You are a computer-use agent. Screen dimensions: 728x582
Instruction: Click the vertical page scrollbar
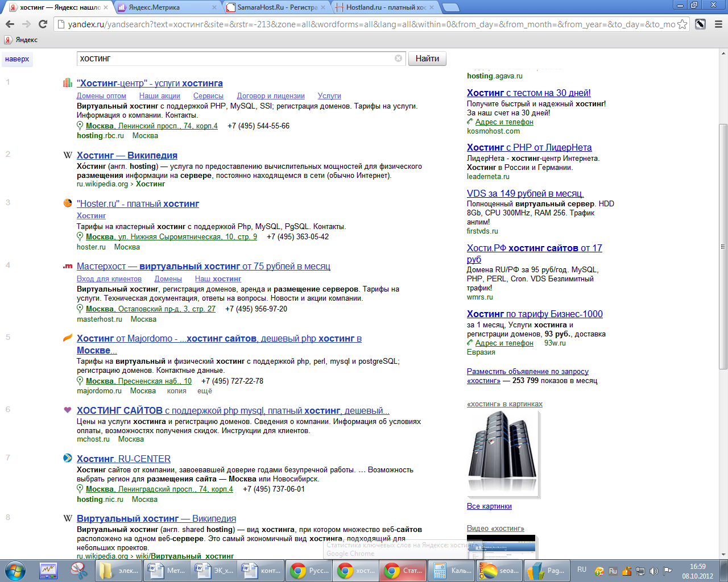[x=723, y=246]
